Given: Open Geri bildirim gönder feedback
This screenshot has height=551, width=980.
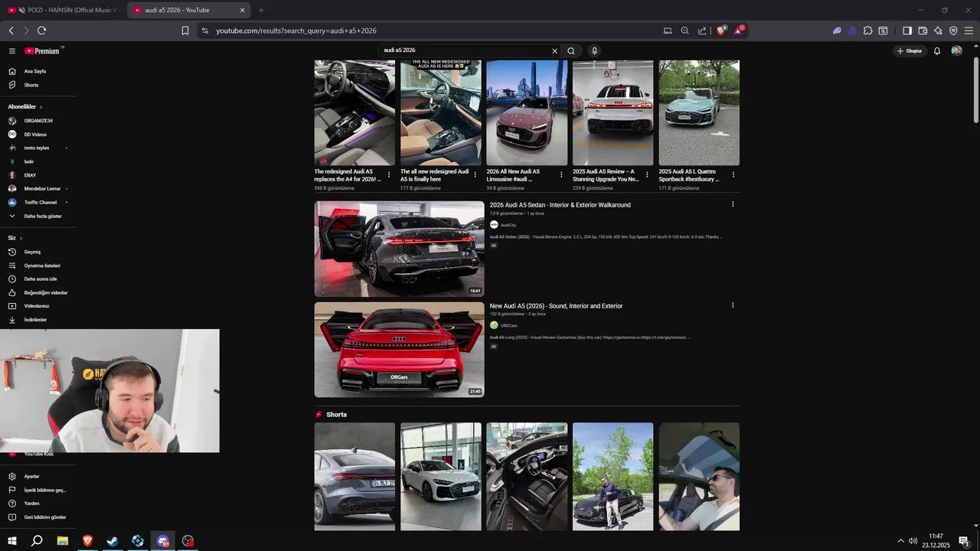Looking at the screenshot, I should click(x=38, y=517).
